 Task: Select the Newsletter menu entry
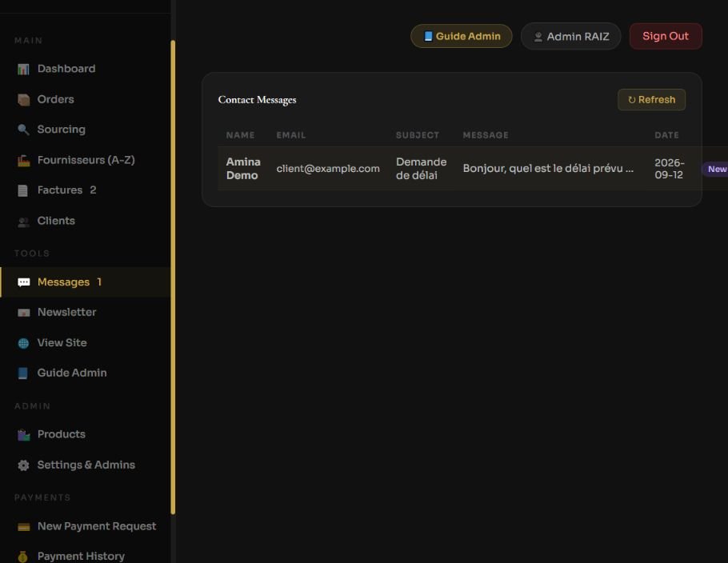(x=86, y=313)
